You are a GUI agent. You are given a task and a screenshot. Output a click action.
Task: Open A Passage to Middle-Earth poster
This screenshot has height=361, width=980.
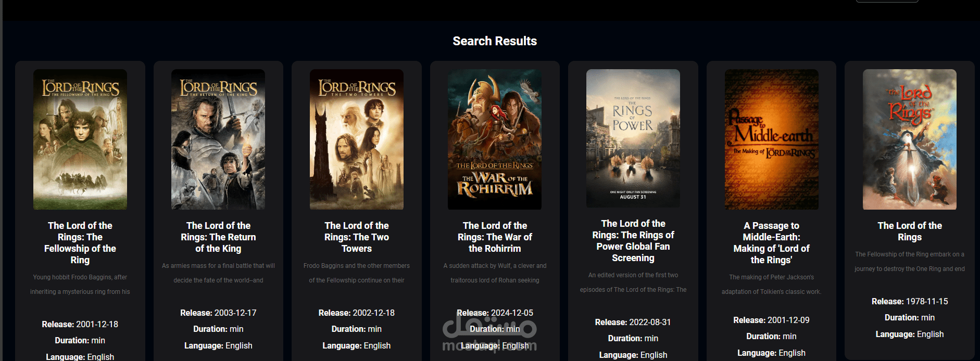click(772, 139)
